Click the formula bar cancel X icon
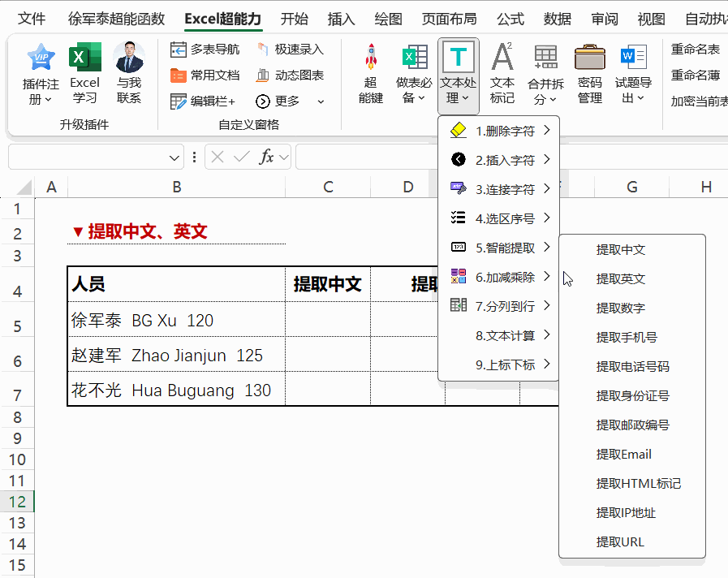This screenshot has width=728, height=578. click(218, 157)
